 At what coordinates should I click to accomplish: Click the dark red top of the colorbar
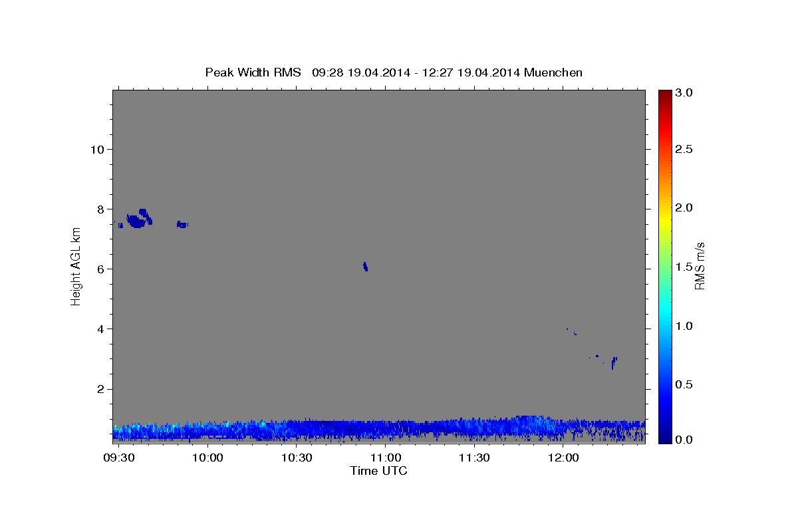(665, 94)
